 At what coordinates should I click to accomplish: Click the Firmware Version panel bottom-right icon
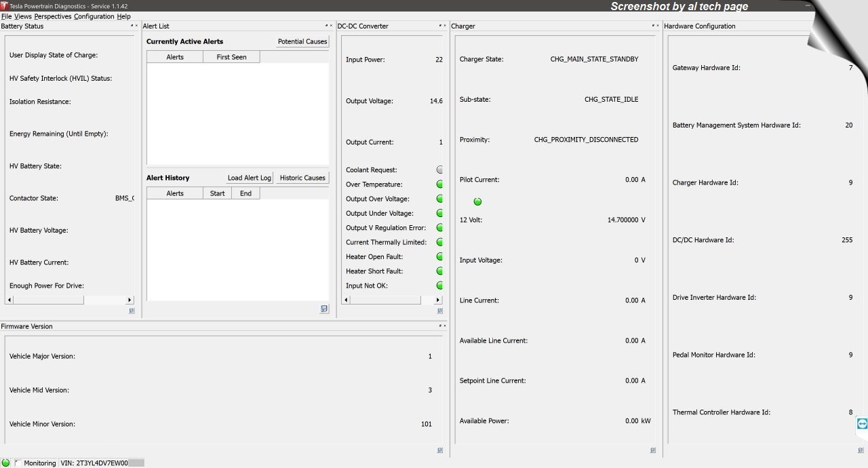[x=439, y=450]
